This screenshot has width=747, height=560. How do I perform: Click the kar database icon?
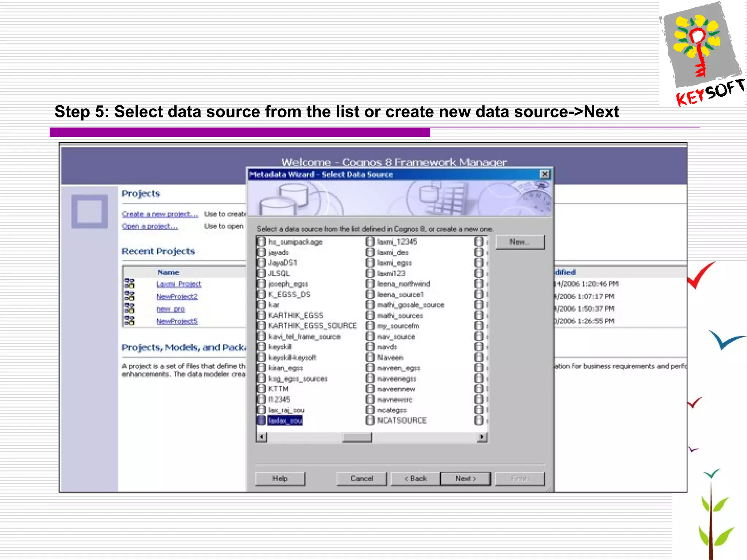[x=261, y=305]
